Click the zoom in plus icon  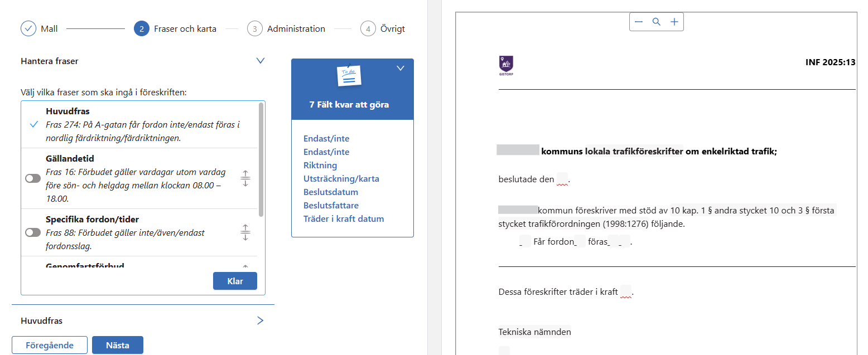[674, 22]
